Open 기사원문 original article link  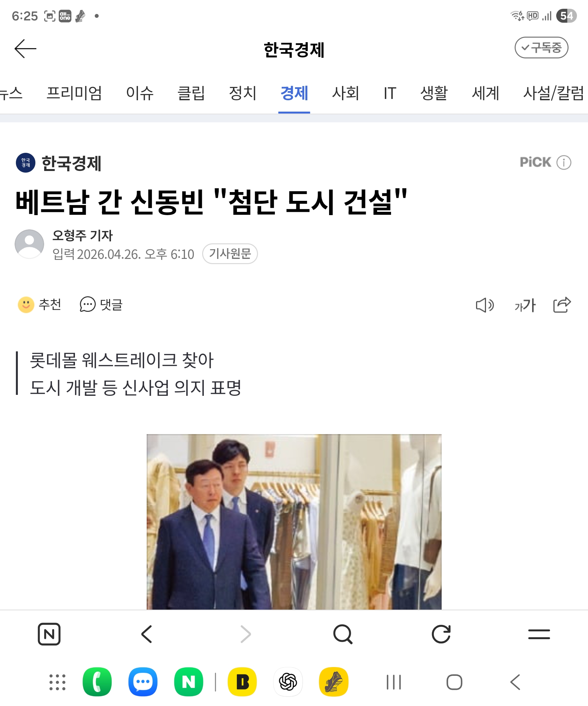coord(230,254)
